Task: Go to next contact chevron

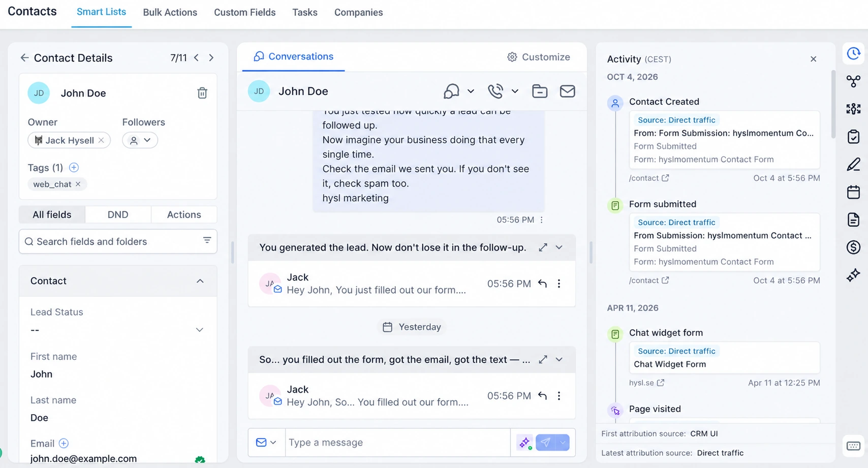Action: click(x=211, y=58)
